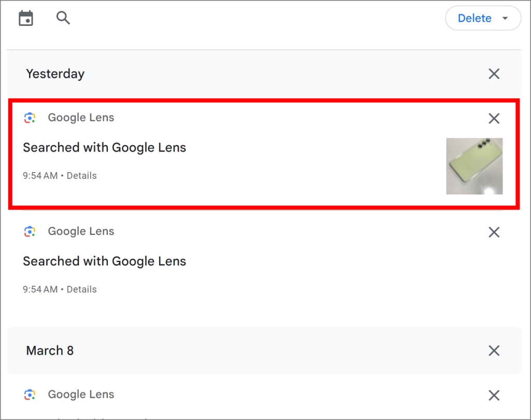Viewport: 531px width, 420px height.
Task: Click the search icon to find activity
Action: click(63, 18)
